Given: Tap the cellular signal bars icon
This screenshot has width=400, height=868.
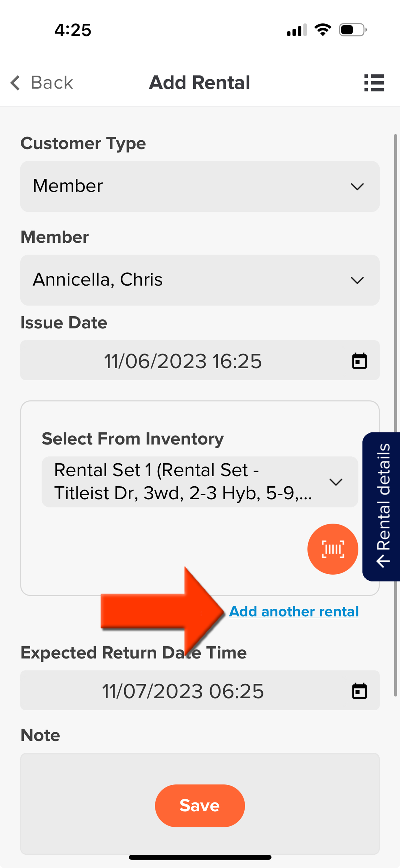Looking at the screenshot, I should [x=297, y=30].
